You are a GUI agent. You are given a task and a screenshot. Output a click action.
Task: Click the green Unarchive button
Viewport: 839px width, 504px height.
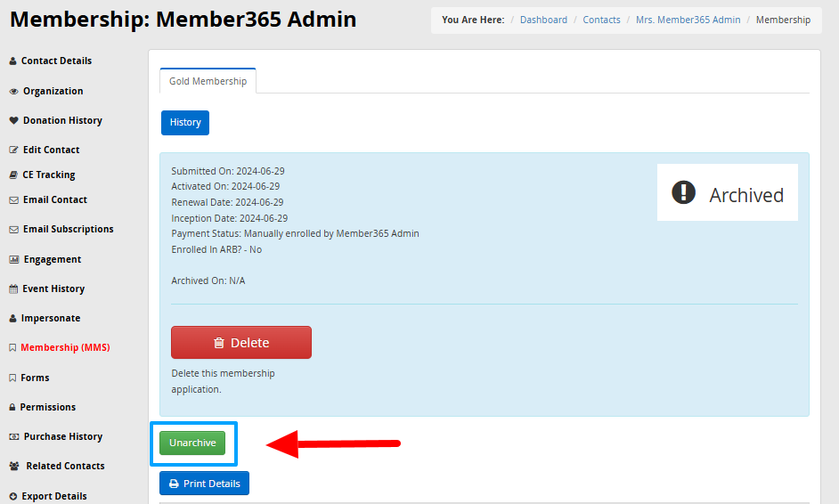192,443
